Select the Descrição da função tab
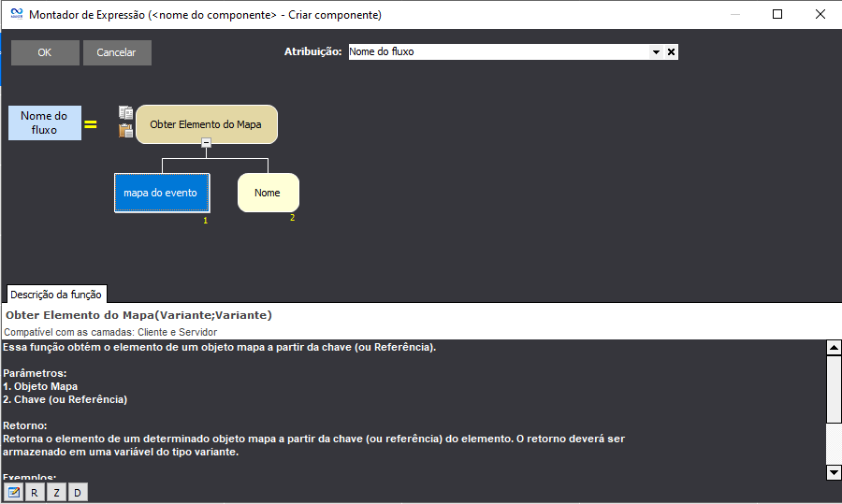The image size is (842, 504). tap(56, 294)
